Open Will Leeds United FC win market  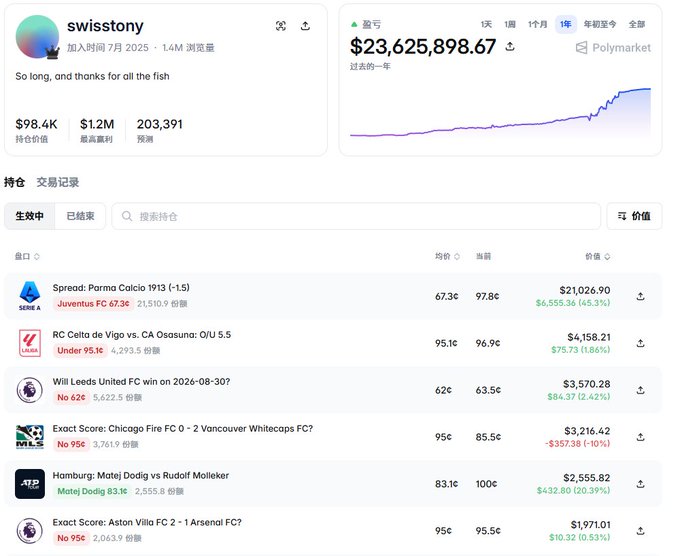point(141,381)
